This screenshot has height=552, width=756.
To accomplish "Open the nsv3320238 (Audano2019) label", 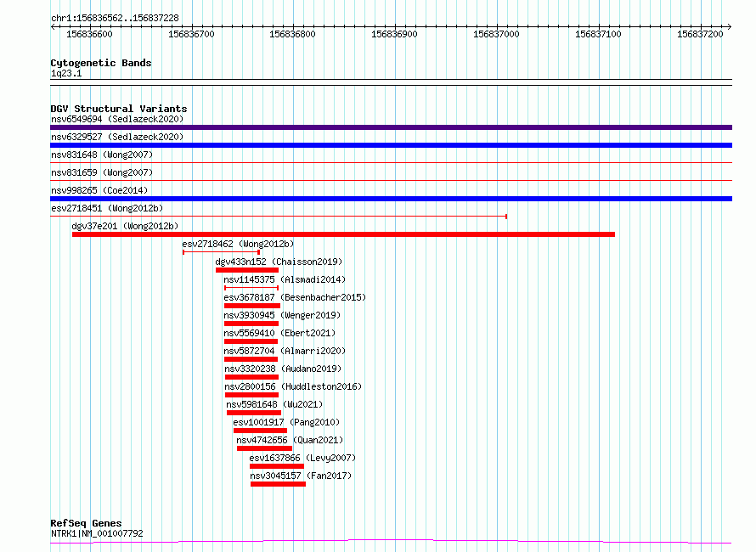I will coord(283,369).
